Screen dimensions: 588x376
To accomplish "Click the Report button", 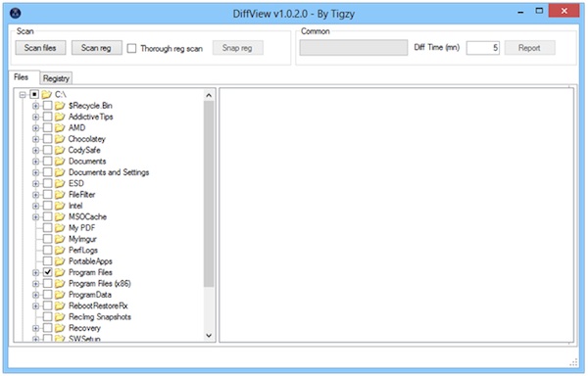I will tap(529, 48).
